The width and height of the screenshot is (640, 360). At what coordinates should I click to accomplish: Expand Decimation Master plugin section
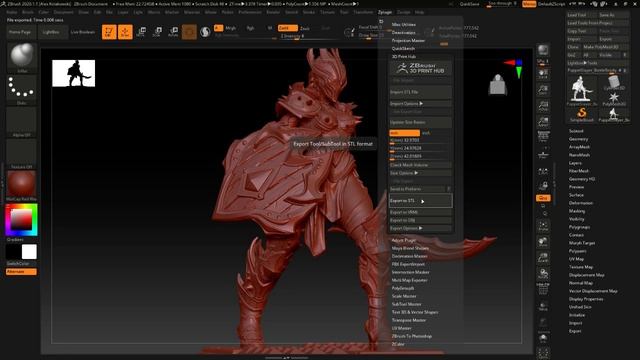tap(409, 256)
